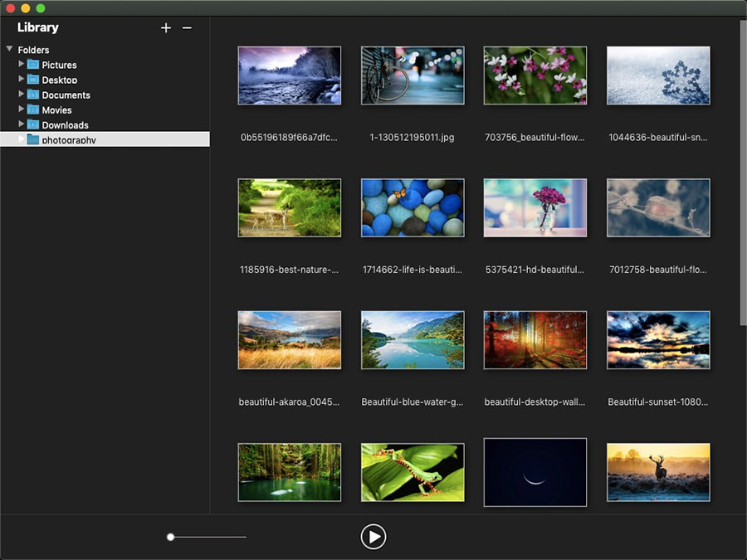The height and width of the screenshot is (560, 747).
Task: Click the plus icon to add folder
Action: 166,28
